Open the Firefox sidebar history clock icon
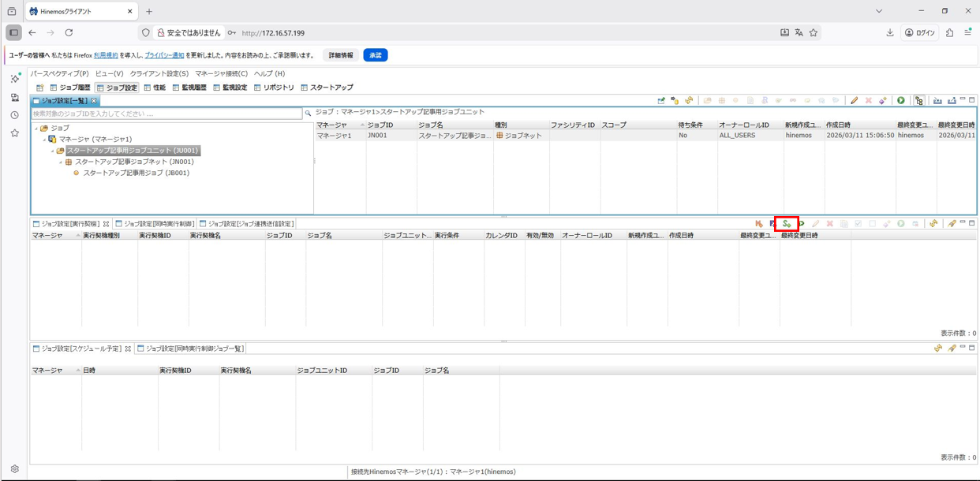The width and height of the screenshot is (980, 481). pos(14,115)
